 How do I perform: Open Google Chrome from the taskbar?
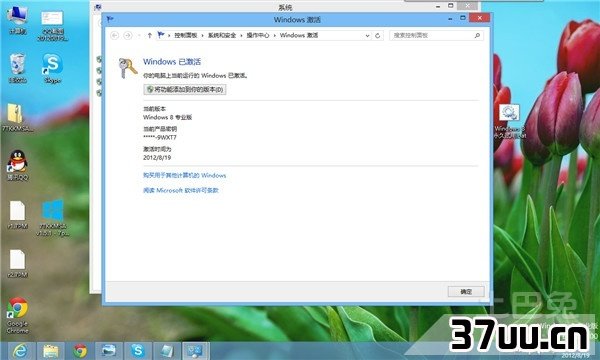[x=80, y=351]
